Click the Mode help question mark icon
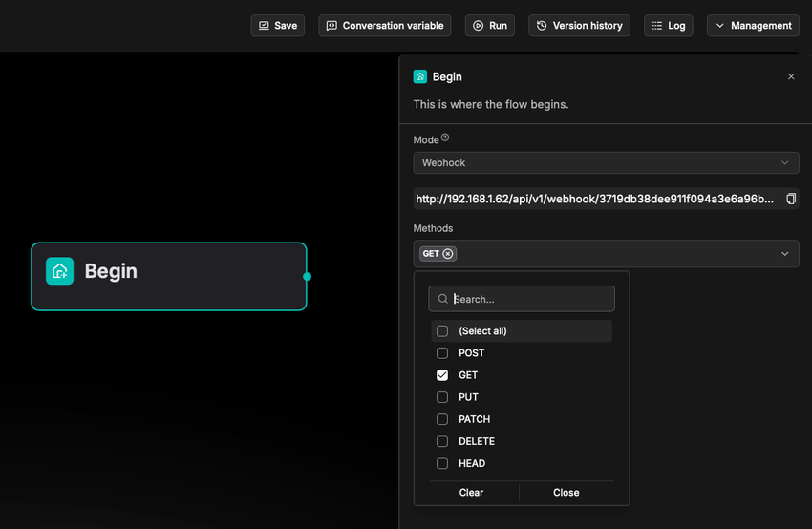This screenshot has height=529, width=812. point(445,138)
